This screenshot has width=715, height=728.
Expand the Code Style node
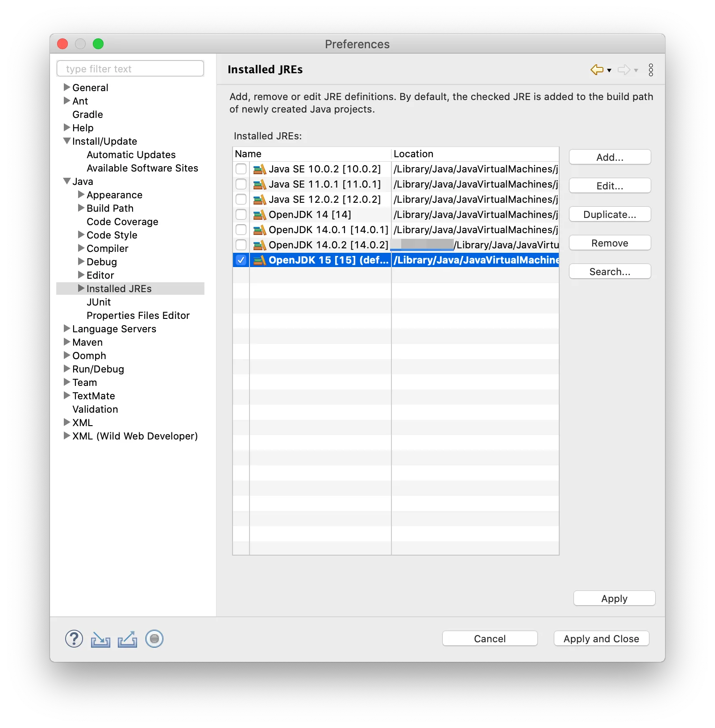coord(81,234)
